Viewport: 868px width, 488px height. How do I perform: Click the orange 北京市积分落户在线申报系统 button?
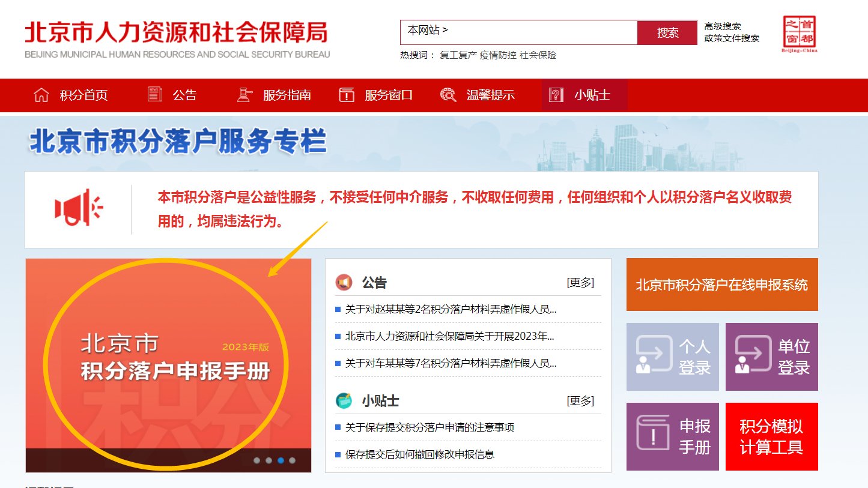722,285
